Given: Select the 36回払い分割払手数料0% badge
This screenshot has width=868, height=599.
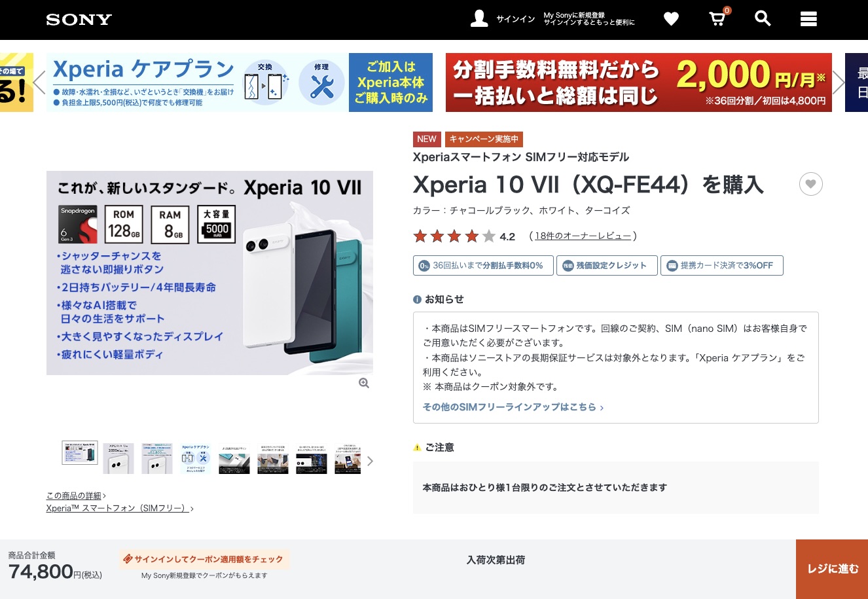Looking at the screenshot, I should (482, 265).
